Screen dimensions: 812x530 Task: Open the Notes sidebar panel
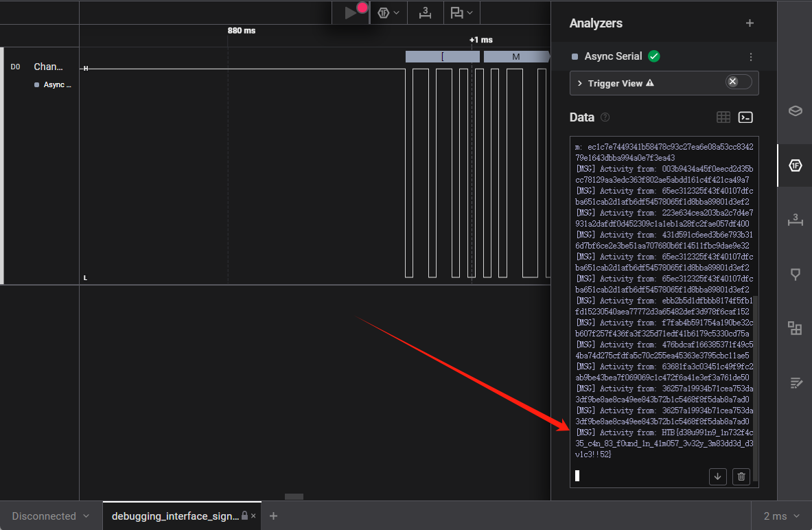795,383
